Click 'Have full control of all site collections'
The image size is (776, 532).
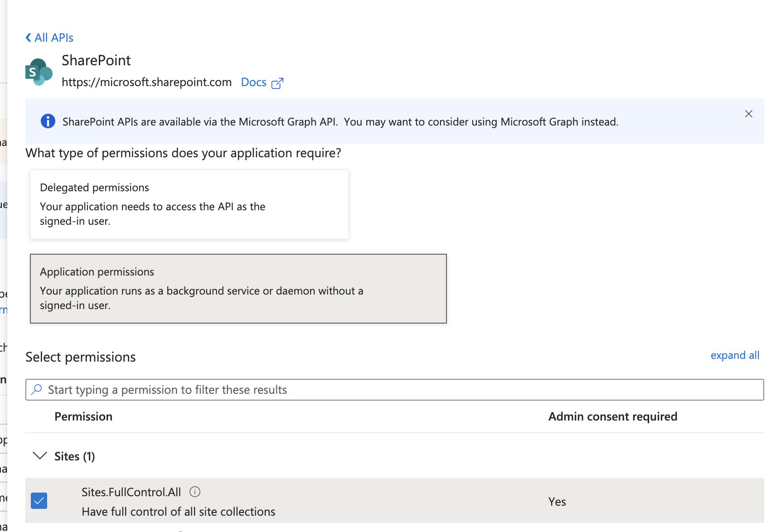pyautogui.click(x=179, y=512)
